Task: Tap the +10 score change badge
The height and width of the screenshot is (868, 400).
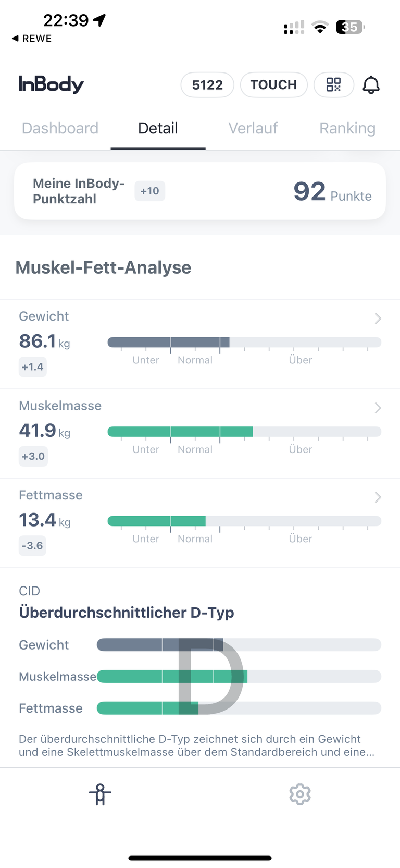Action: coord(150,191)
